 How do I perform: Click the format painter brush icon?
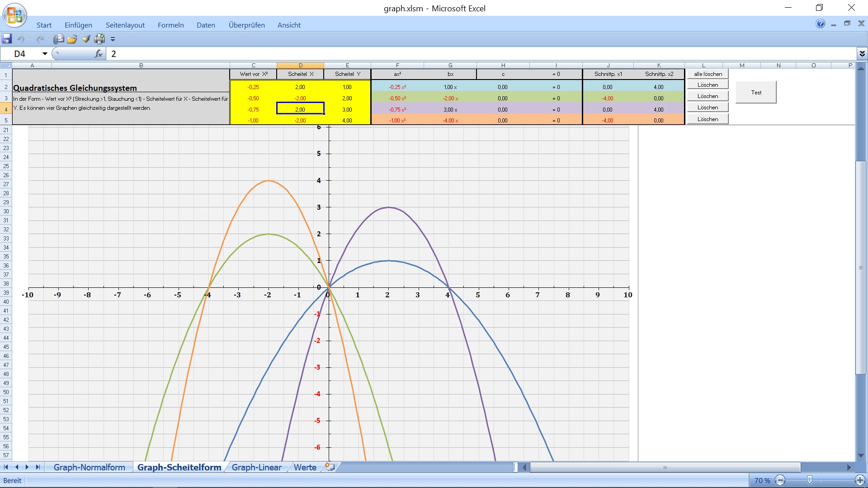click(86, 39)
